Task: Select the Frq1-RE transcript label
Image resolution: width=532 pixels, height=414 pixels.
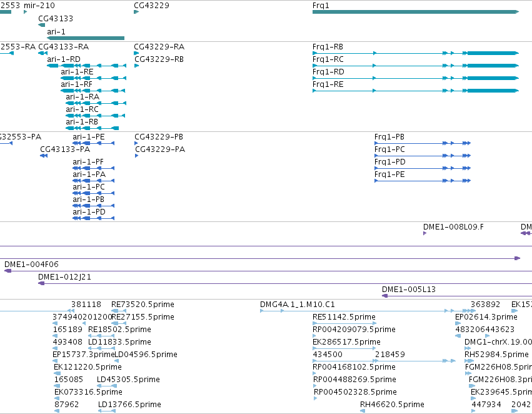Action: click(x=328, y=84)
